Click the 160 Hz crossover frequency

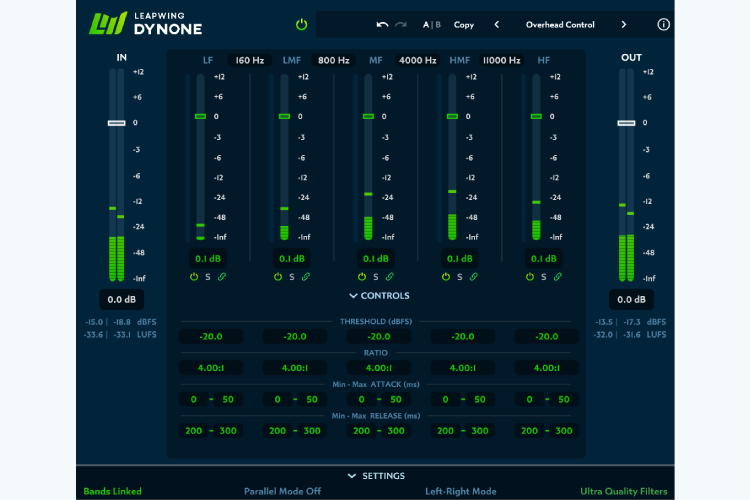[x=249, y=60]
